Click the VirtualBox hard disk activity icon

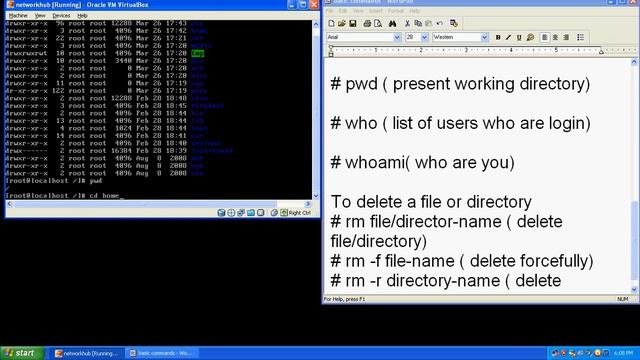(221, 213)
